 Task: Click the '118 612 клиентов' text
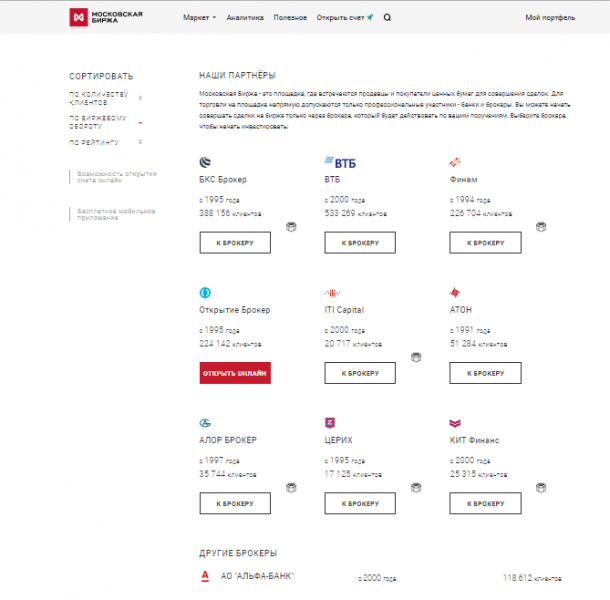pyautogui.click(x=532, y=578)
